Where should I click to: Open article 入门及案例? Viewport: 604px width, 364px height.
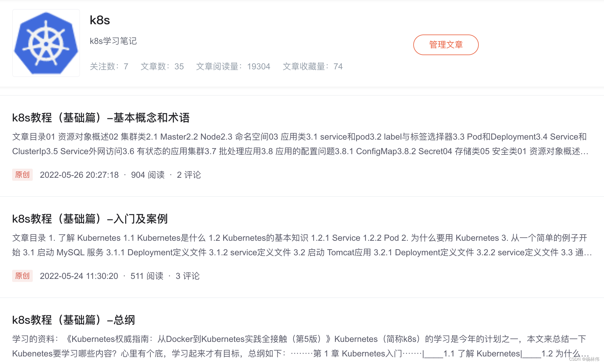(x=90, y=219)
